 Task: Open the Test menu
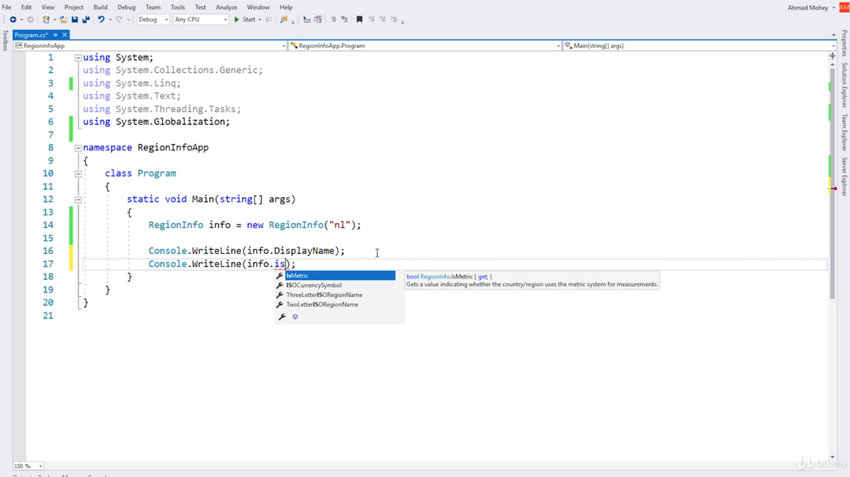point(200,7)
